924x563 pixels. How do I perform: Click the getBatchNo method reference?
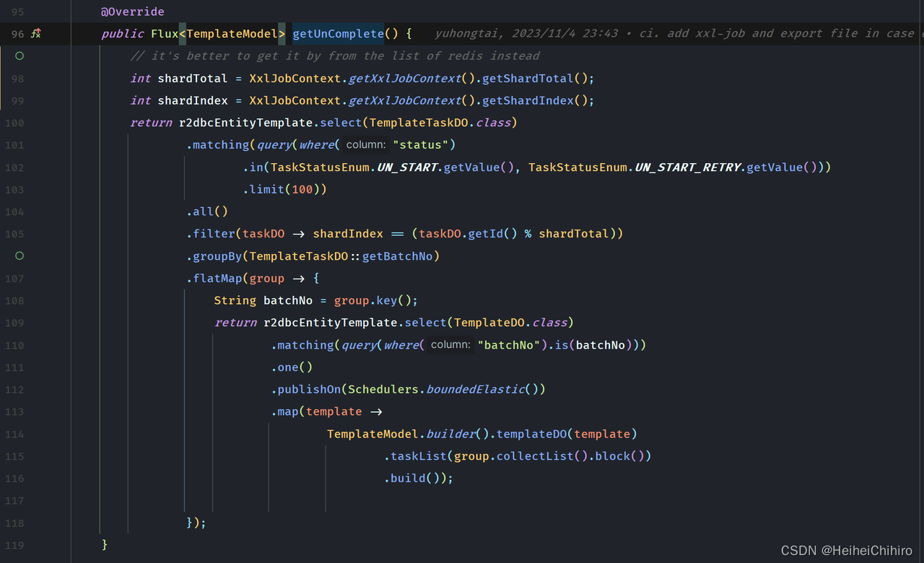coord(398,256)
